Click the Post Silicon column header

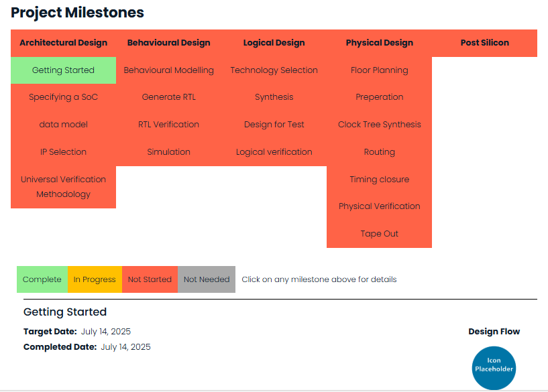point(484,42)
